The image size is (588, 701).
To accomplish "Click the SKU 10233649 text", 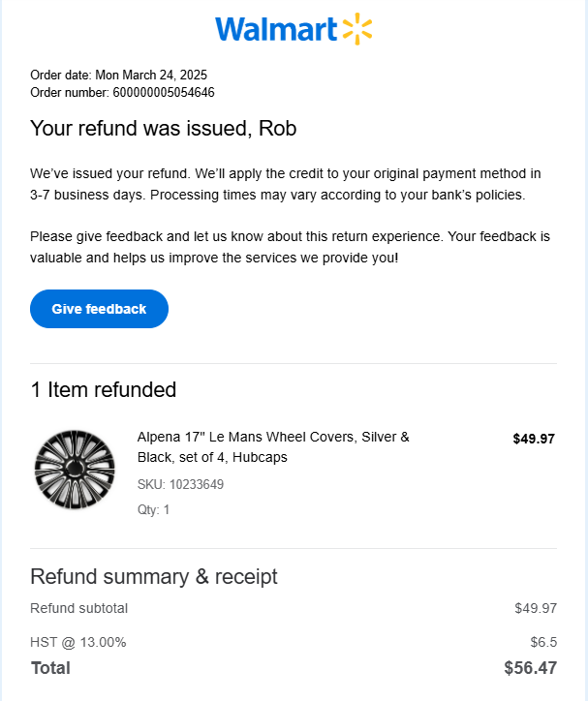I will click(x=180, y=484).
